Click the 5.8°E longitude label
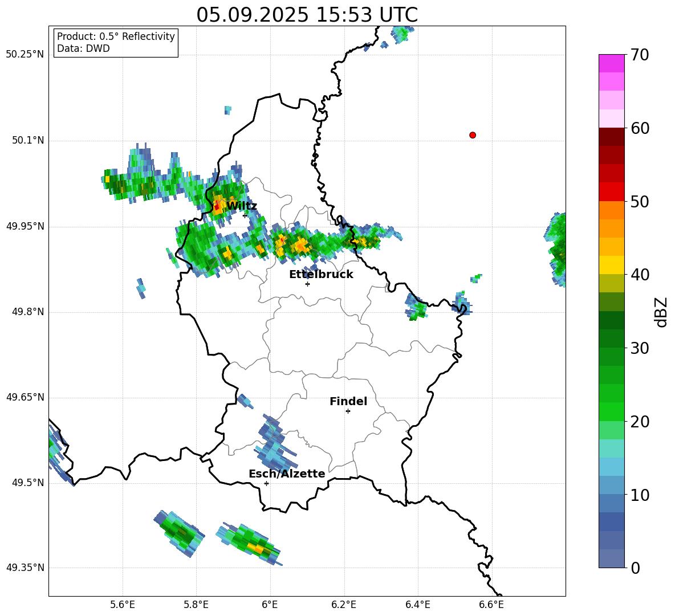 click(196, 605)
